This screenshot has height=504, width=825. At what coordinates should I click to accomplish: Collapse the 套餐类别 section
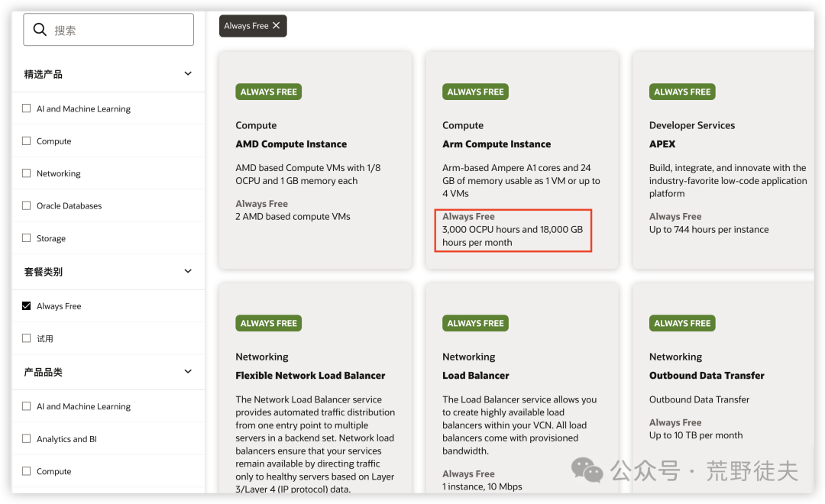(x=188, y=271)
